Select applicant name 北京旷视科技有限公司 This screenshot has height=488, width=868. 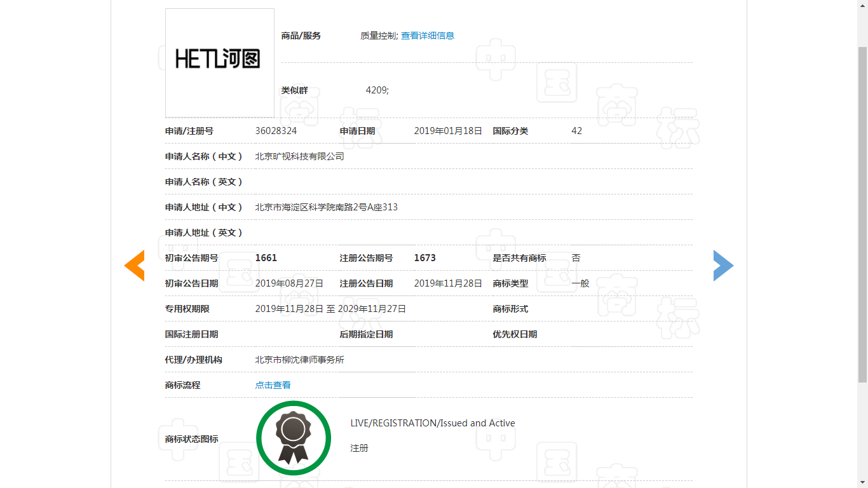click(x=300, y=156)
